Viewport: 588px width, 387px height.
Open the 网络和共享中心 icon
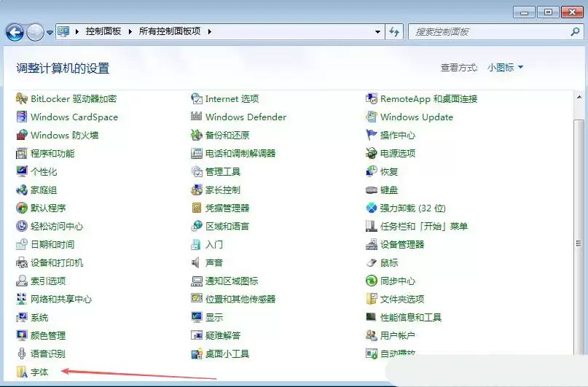point(22,299)
